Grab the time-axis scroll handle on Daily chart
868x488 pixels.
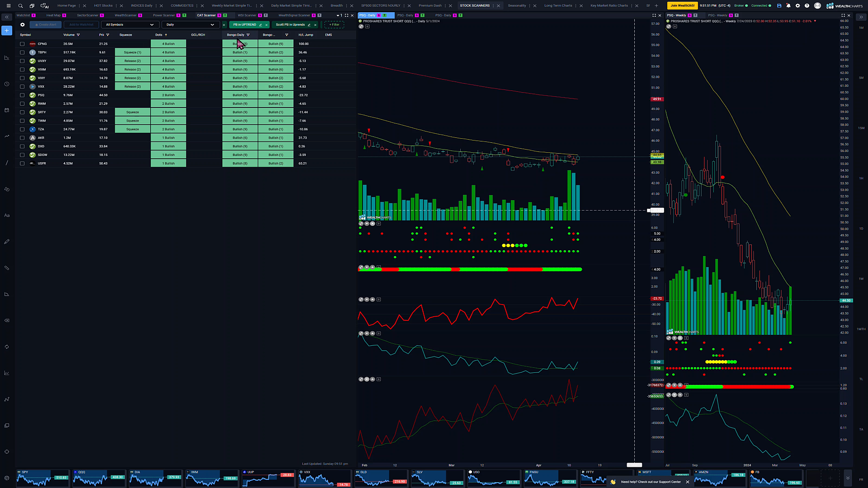634,465
